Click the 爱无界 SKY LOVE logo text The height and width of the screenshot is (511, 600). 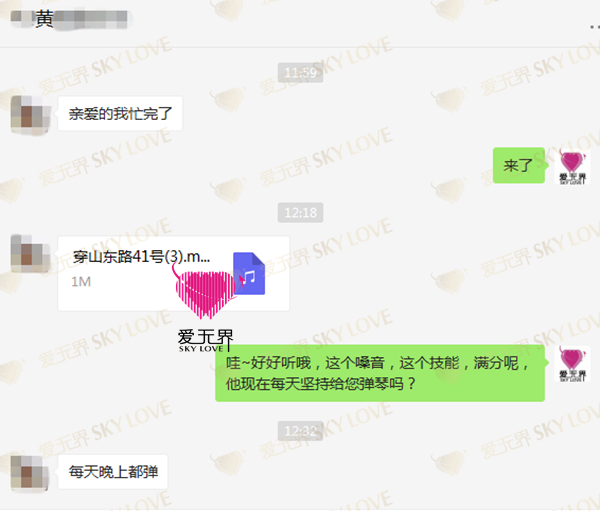coord(205,340)
